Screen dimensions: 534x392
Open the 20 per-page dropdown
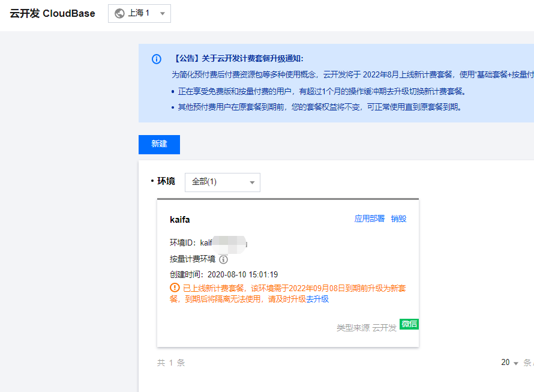(x=509, y=363)
